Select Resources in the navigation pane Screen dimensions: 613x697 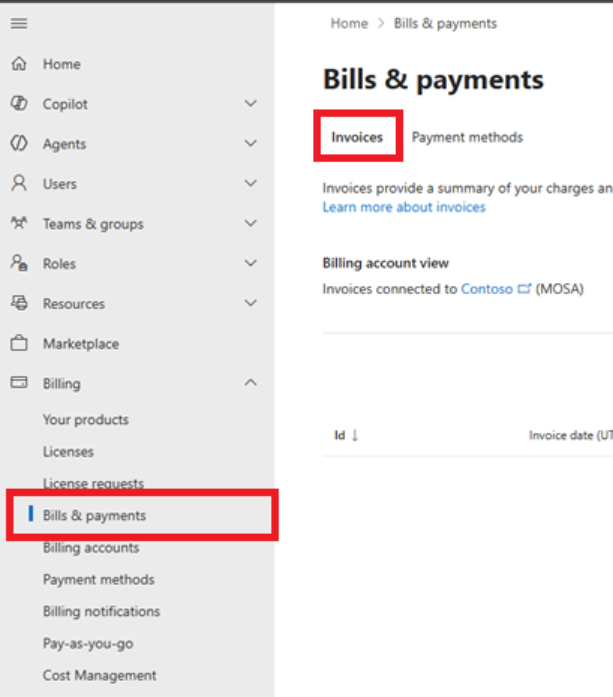(x=74, y=304)
